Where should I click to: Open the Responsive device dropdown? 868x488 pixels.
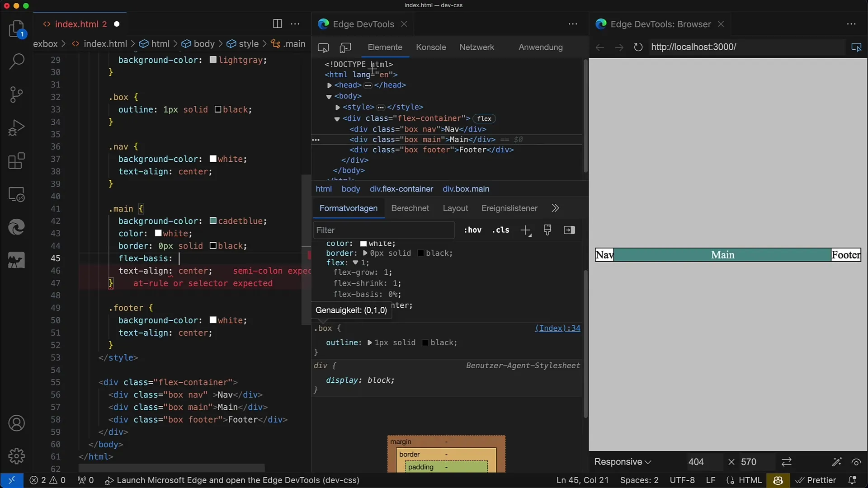click(x=623, y=462)
